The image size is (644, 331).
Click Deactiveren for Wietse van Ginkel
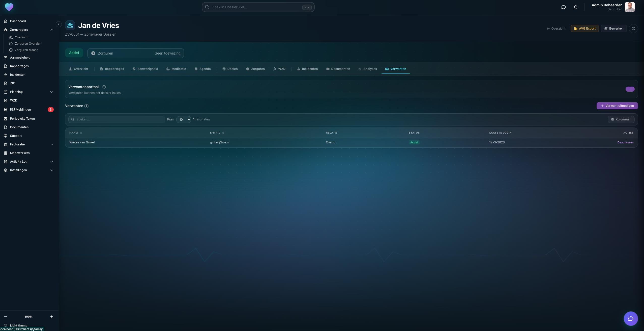[x=625, y=142]
